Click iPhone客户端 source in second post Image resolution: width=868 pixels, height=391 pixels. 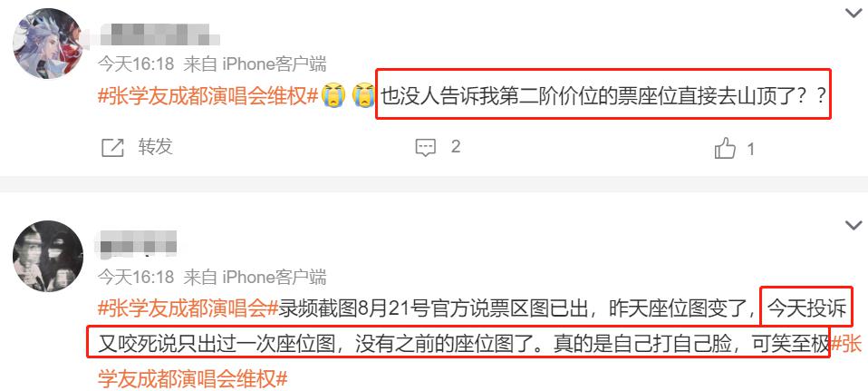pyautogui.click(x=275, y=276)
